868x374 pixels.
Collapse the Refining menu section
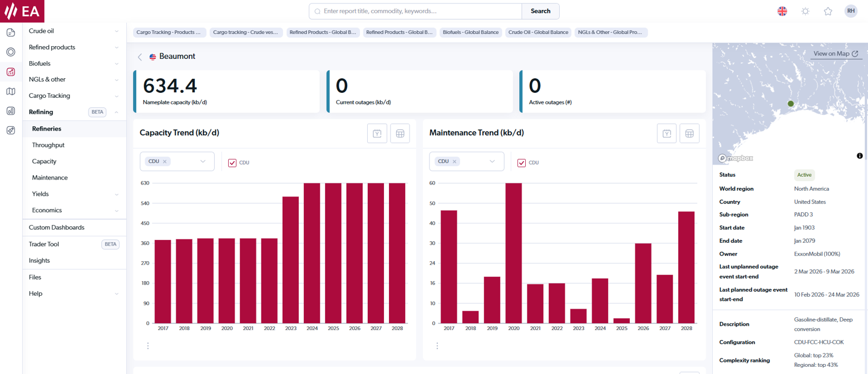point(117,112)
